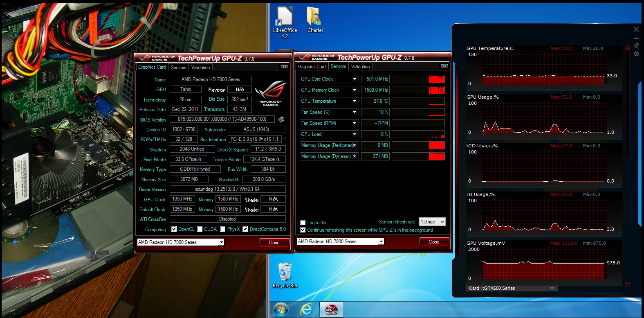Click the 501.0 MHz core clock value
This screenshot has height=318, width=644.
(375, 79)
